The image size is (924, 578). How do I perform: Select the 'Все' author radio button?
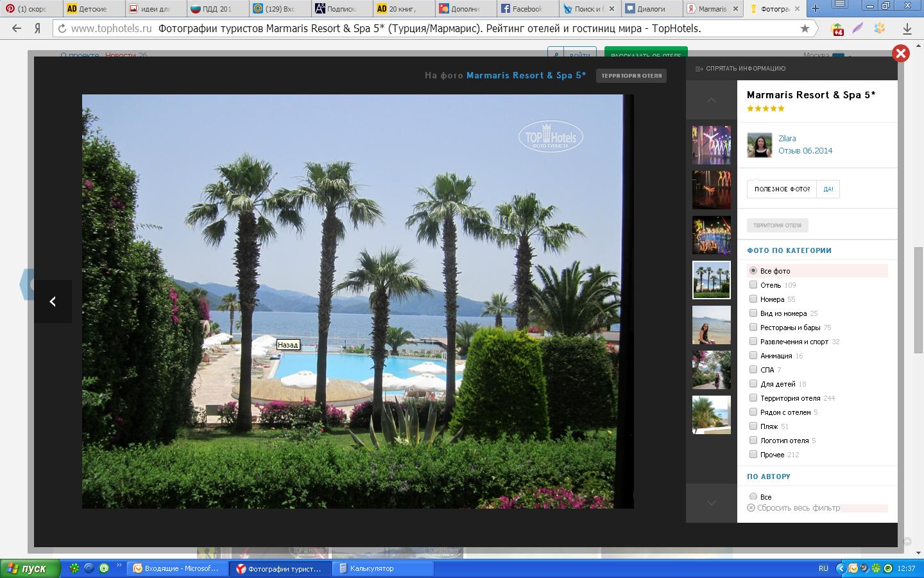(x=753, y=496)
